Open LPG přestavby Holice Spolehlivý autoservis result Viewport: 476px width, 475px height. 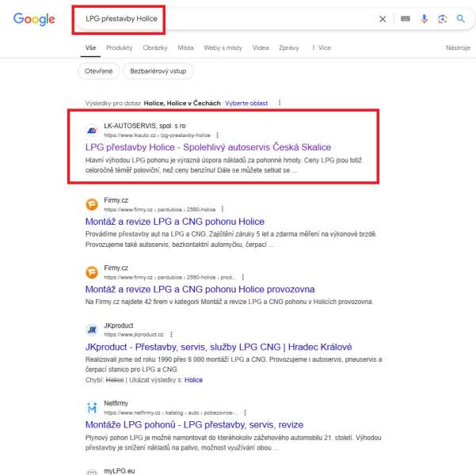(208, 147)
